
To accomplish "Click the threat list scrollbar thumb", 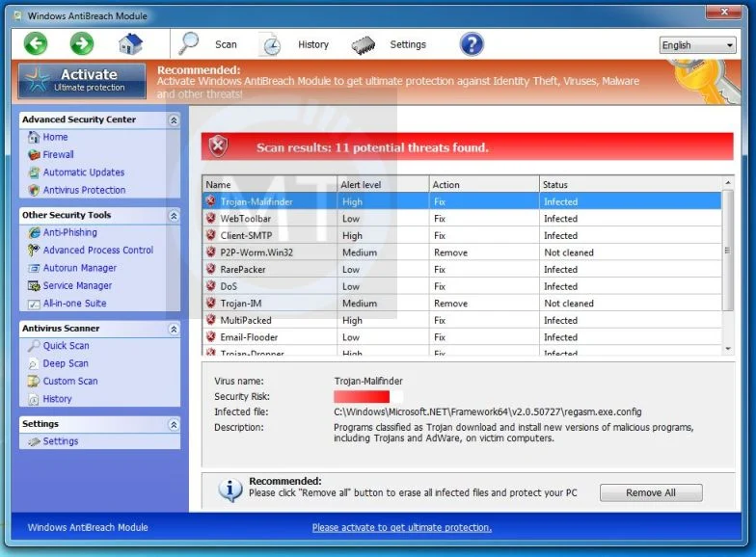I will pyautogui.click(x=727, y=251).
